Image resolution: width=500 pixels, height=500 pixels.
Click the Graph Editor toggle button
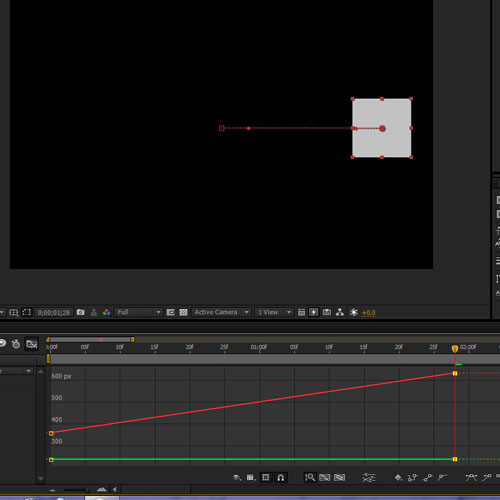32,344
